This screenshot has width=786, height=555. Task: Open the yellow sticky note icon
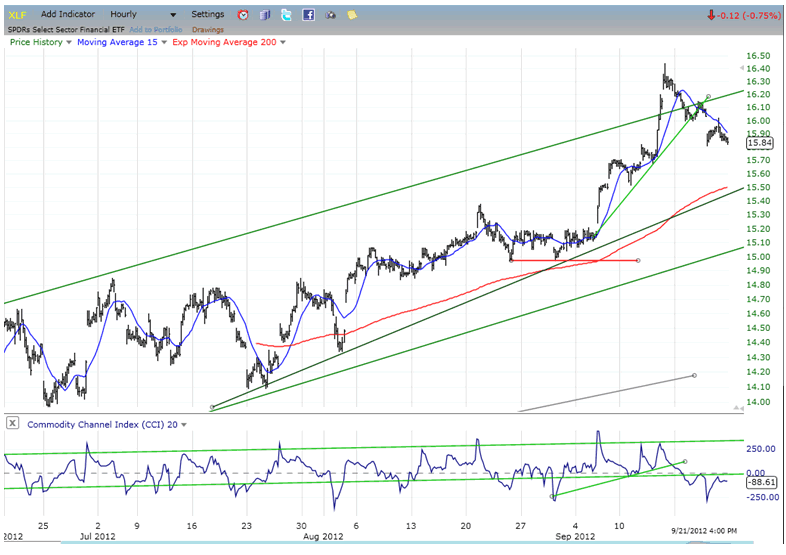pos(351,15)
